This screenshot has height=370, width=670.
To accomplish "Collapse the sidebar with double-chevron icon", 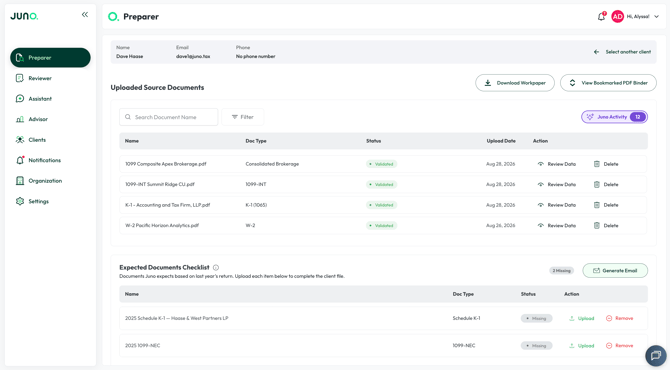I will click(x=85, y=15).
